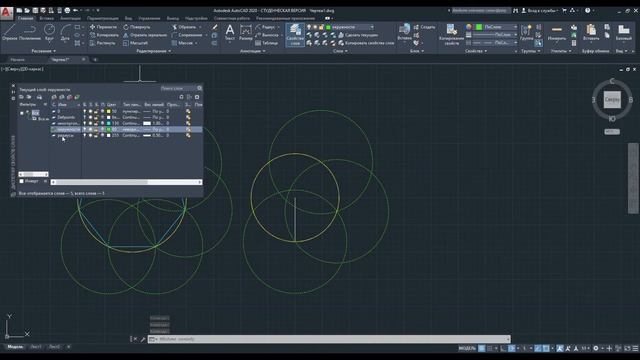Click the Таблица (Table) tool

pos(267,43)
